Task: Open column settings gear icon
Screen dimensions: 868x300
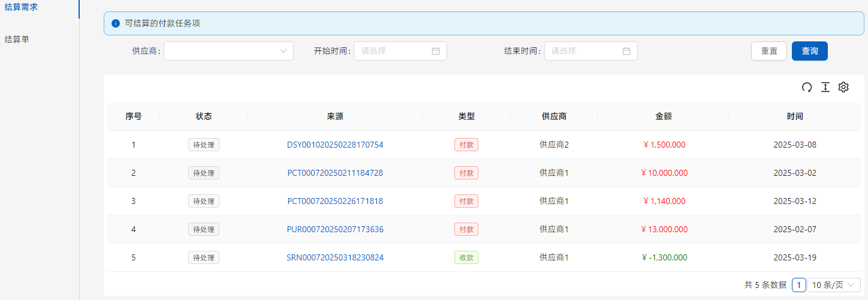Action: (x=843, y=88)
